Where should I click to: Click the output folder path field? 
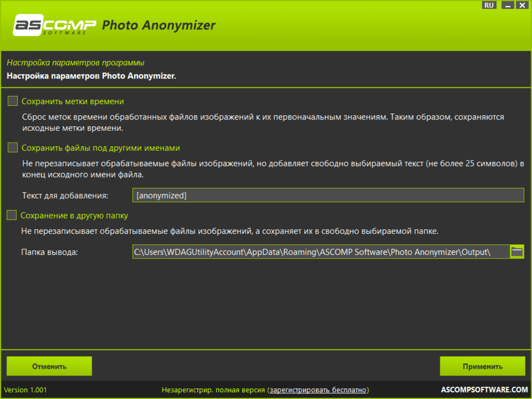pos(321,252)
